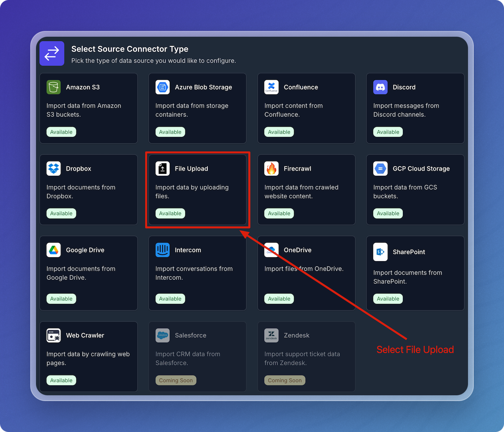Click the Coming Soon badge under Zendesk
The height and width of the screenshot is (432, 504).
(285, 381)
